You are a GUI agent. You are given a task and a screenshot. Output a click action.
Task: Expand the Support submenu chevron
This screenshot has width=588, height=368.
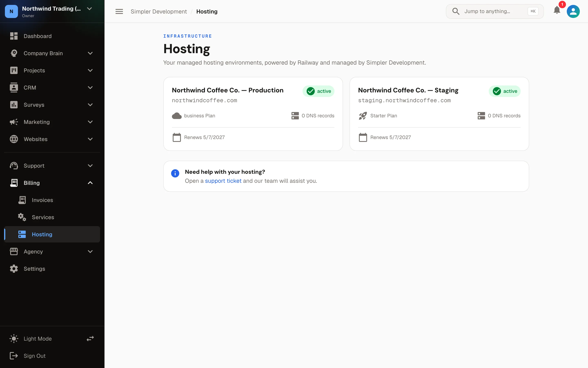pyautogui.click(x=90, y=166)
